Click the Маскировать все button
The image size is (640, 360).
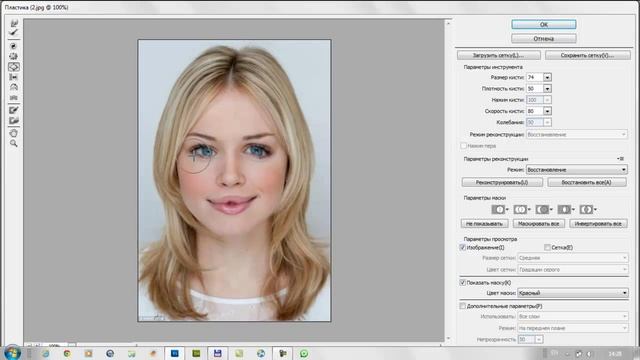pos(539,224)
